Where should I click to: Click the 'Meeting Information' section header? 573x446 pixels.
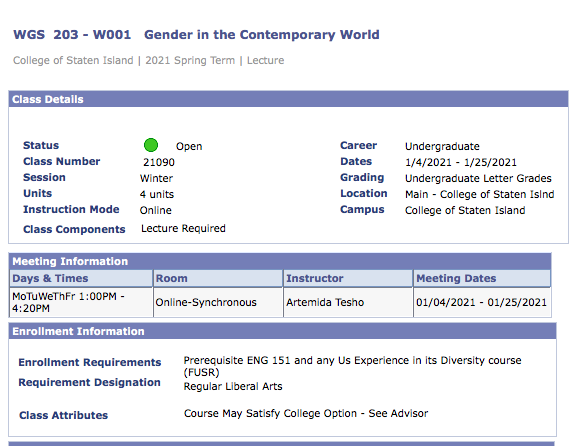pyautogui.click(x=280, y=261)
